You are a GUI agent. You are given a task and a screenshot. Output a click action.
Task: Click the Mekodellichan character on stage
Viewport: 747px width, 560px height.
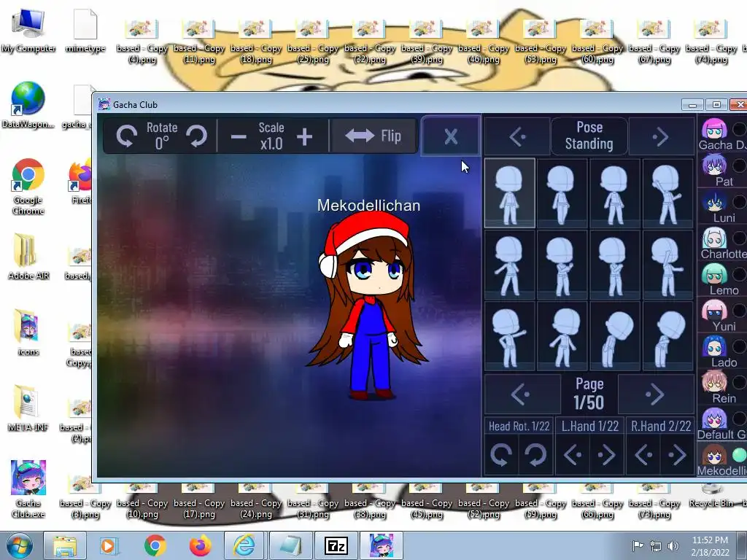(368, 305)
